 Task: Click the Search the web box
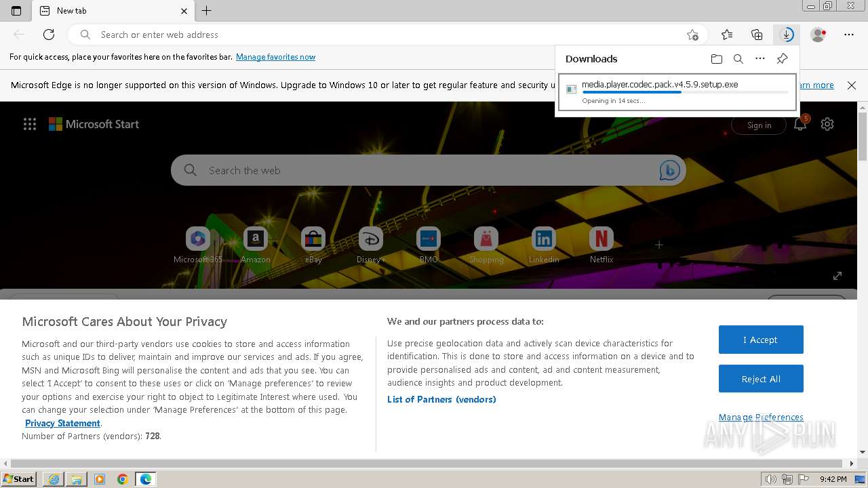tap(429, 171)
